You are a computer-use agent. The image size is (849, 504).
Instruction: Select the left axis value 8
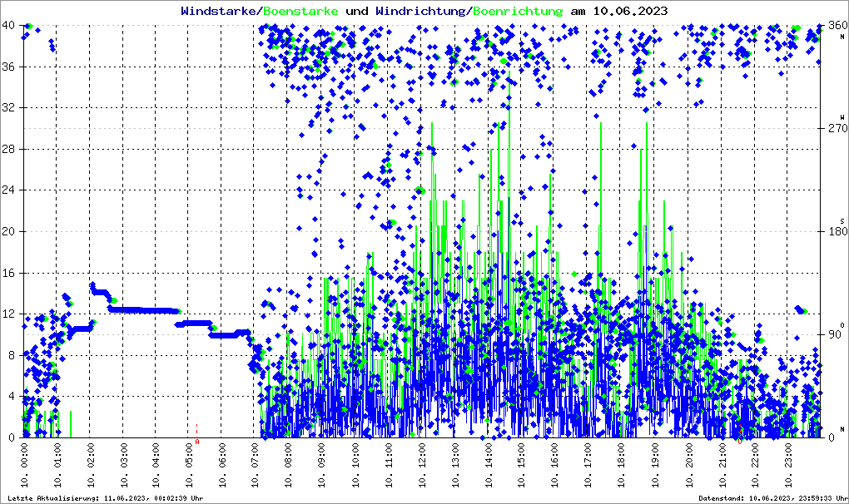point(12,355)
